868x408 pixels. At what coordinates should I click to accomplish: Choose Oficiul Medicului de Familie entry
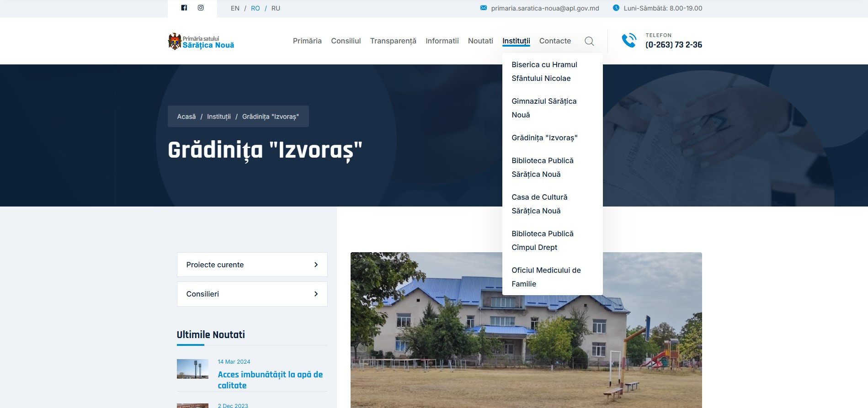pyautogui.click(x=546, y=277)
